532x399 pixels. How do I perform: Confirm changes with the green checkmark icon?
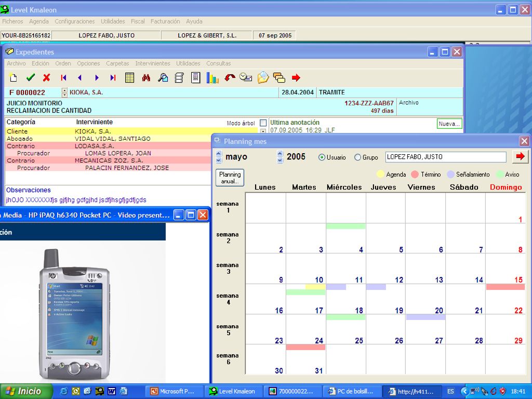point(31,78)
